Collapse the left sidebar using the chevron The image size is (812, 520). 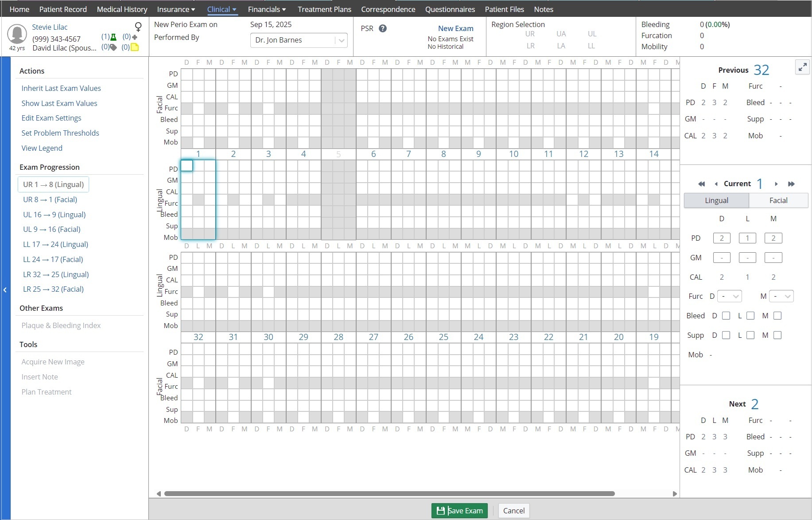(5, 290)
